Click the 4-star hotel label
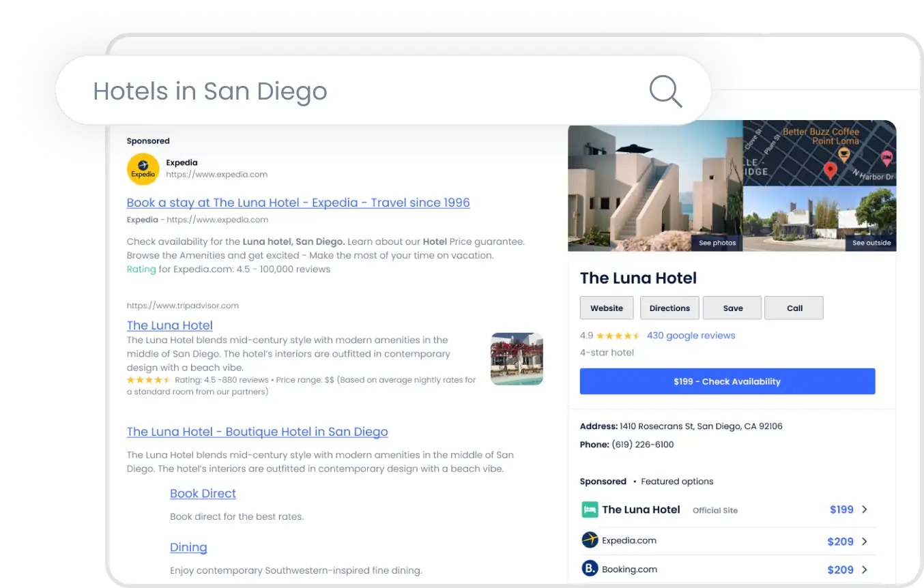 (x=607, y=353)
